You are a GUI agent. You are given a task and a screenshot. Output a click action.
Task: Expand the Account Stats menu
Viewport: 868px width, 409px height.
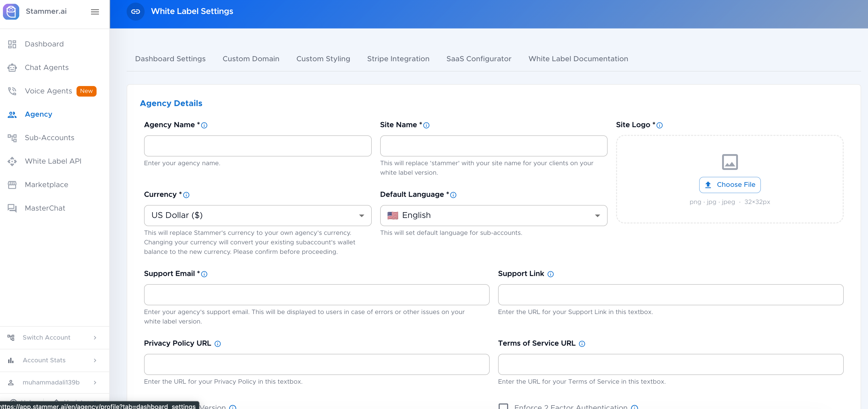coord(55,360)
